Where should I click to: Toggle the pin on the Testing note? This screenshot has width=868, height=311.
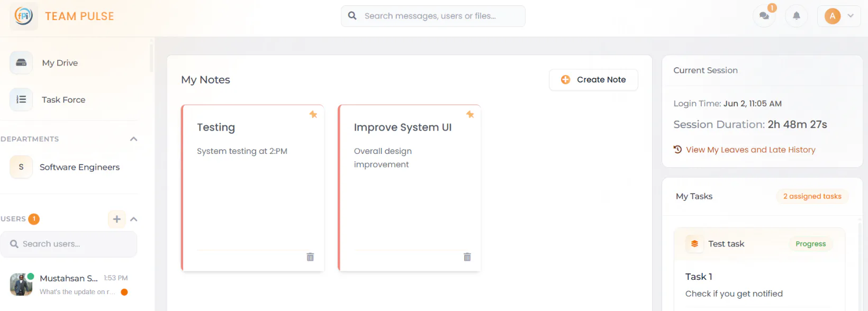(x=313, y=114)
